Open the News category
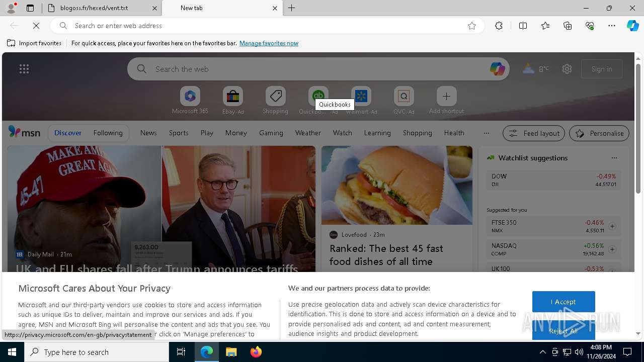644x362 pixels. click(x=148, y=133)
